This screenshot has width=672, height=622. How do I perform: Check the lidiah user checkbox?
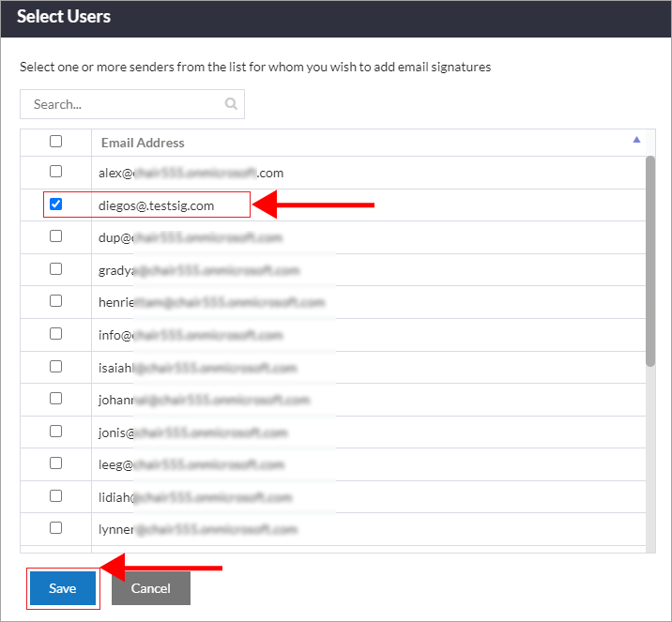click(55, 495)
